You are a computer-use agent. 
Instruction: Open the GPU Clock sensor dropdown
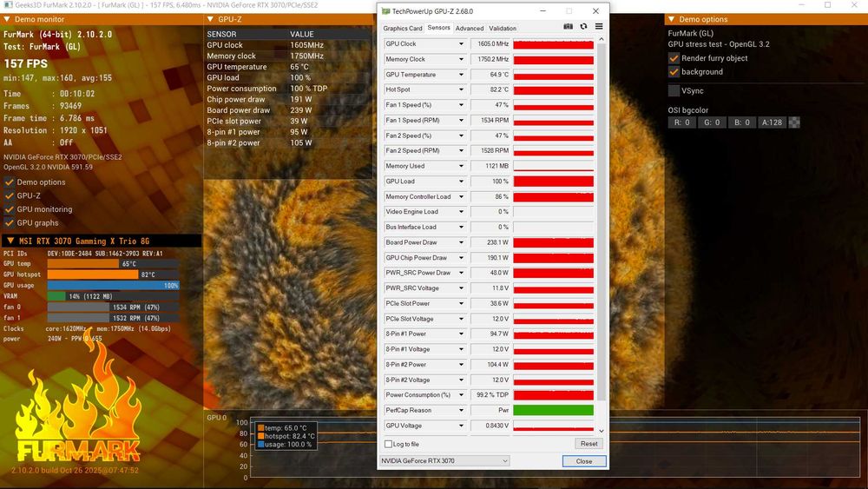click(x=461, y=43)
